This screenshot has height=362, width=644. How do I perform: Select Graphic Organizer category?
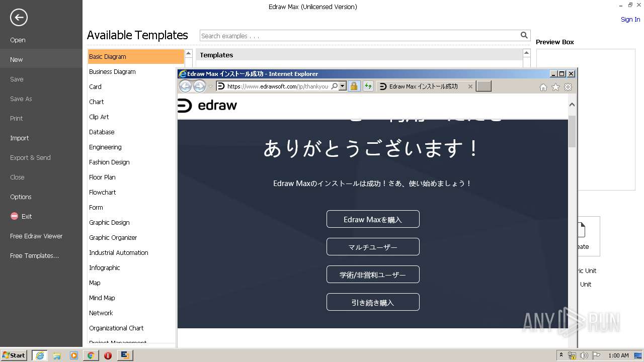(x=113, y=237)
